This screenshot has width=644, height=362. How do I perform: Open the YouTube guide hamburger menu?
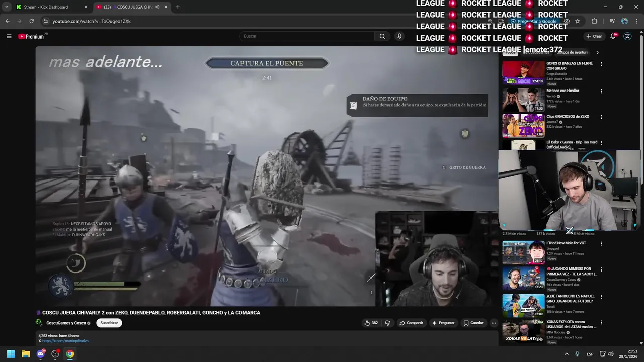click(x=9, y=36)
